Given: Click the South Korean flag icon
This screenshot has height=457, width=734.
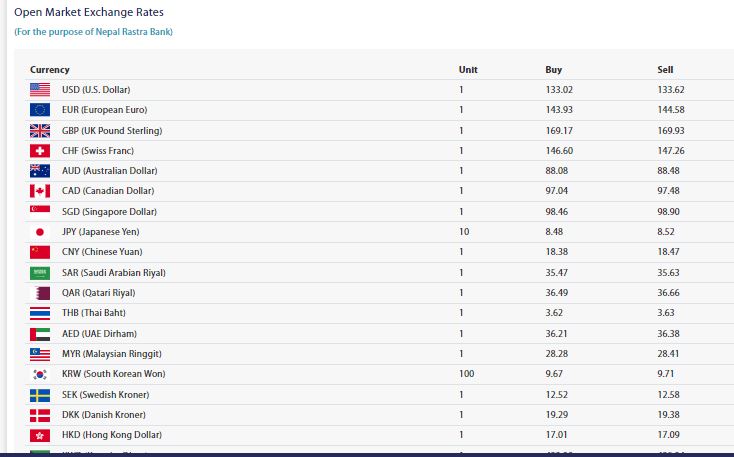Looking at the screenshot, I should coord(40,374).
